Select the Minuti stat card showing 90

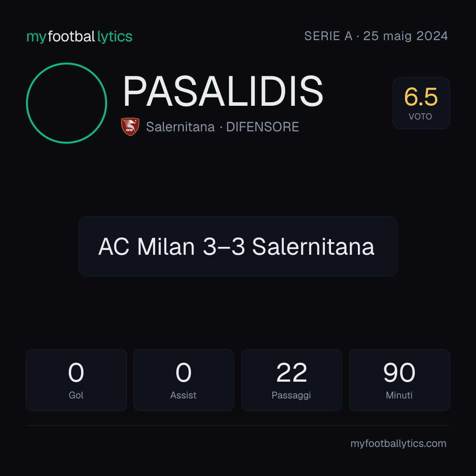(399, 380)
